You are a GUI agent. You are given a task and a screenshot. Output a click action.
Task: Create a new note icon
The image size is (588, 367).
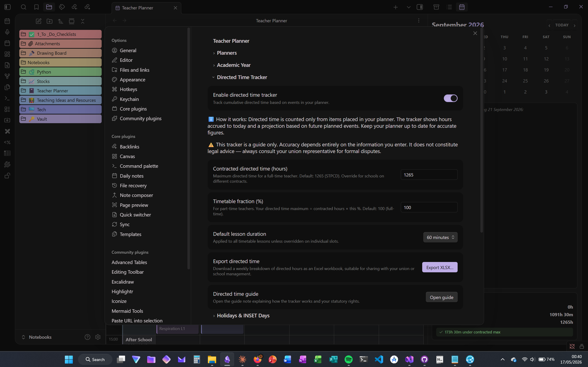click(38, 21)
